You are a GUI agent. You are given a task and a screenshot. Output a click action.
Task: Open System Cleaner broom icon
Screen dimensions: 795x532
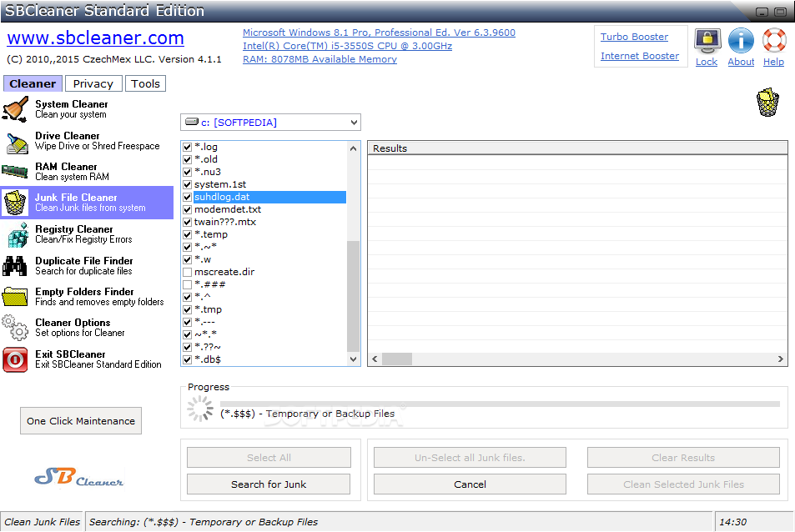(x=15, y=109)
